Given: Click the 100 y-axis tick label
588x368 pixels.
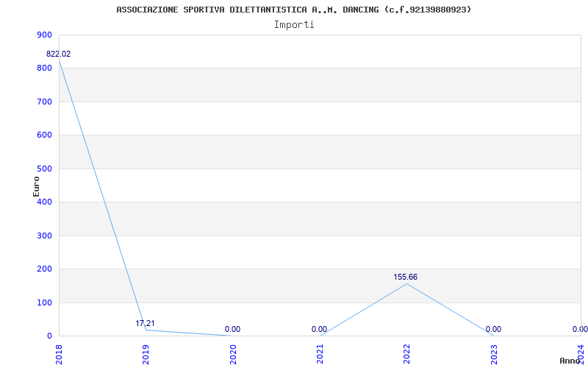Looking at the screenshot, I should tap(44, 302).
